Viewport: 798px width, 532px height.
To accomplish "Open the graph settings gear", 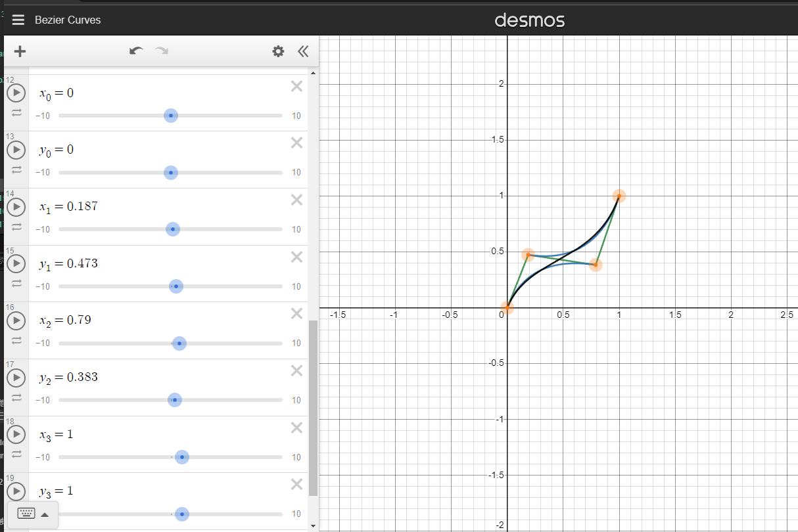I will tap(278, 51).
